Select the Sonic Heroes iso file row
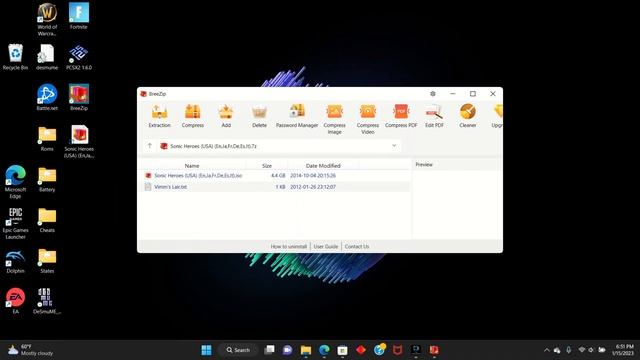640x360 pixels. pyautogui.click(x=274, y=176)
